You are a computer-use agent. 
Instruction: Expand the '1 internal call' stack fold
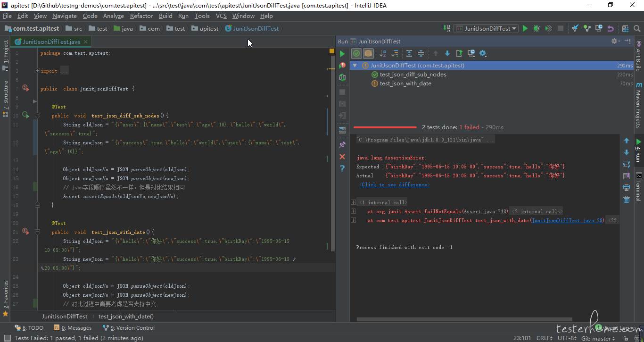tap(353, 202)
